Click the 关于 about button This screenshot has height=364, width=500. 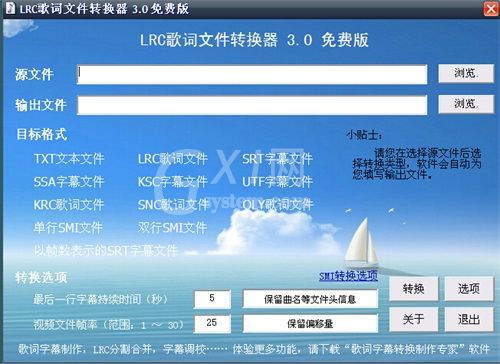(414, 319)
